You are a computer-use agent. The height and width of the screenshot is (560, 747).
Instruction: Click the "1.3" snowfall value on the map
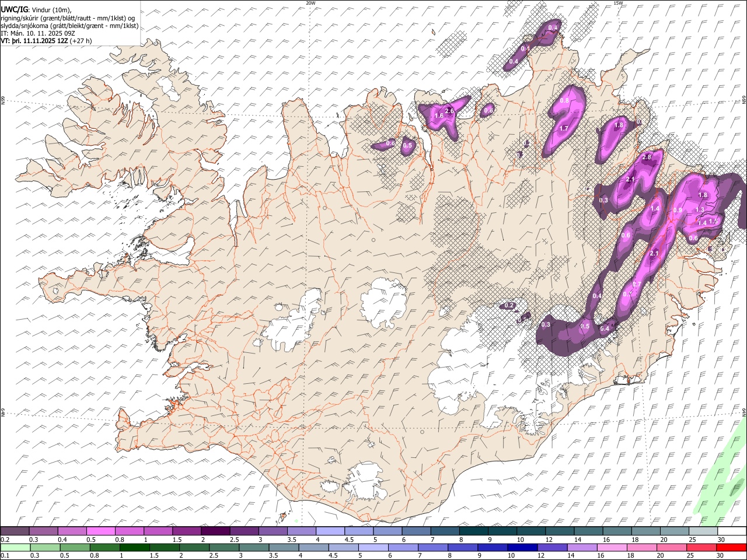coord(700,210)
